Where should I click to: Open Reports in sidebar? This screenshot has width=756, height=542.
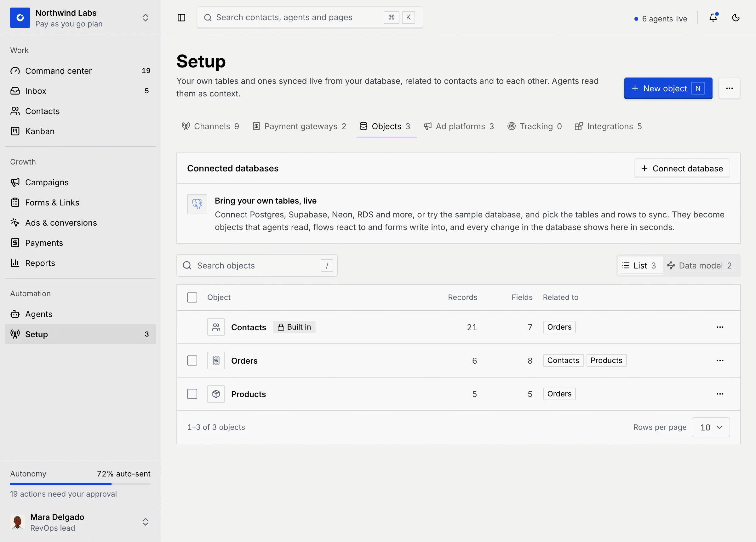tap(80, 263)
